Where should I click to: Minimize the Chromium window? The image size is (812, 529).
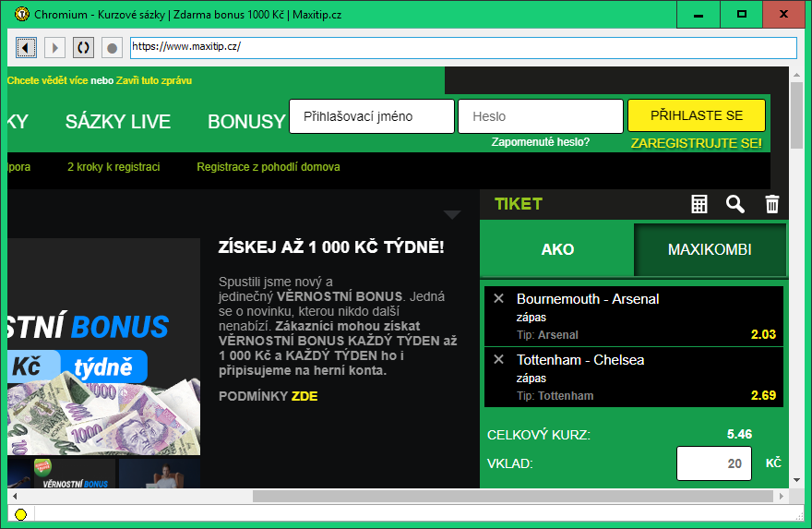(699, 15)
